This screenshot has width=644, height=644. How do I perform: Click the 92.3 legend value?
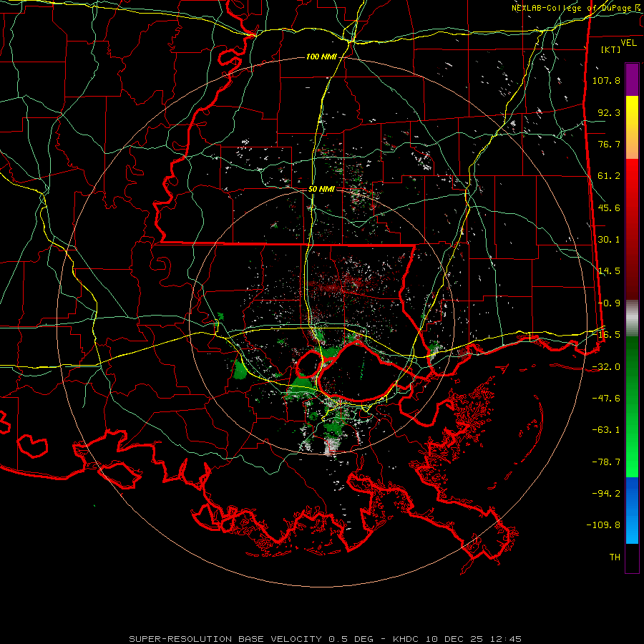tap(609, 112)
